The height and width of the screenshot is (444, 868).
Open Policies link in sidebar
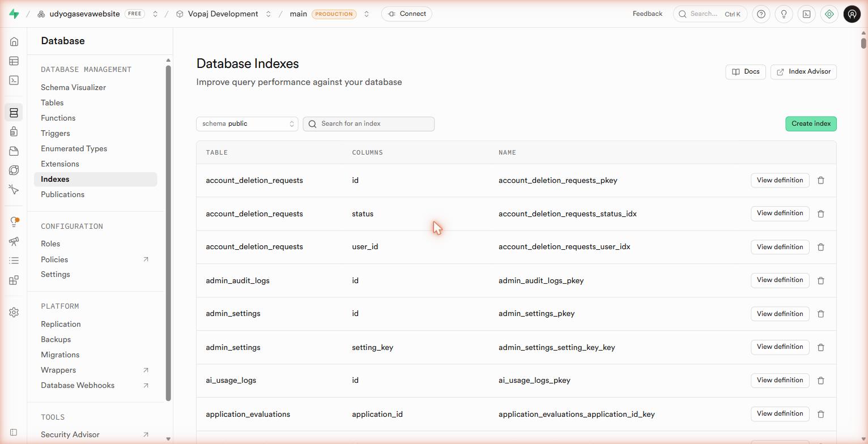54,259
